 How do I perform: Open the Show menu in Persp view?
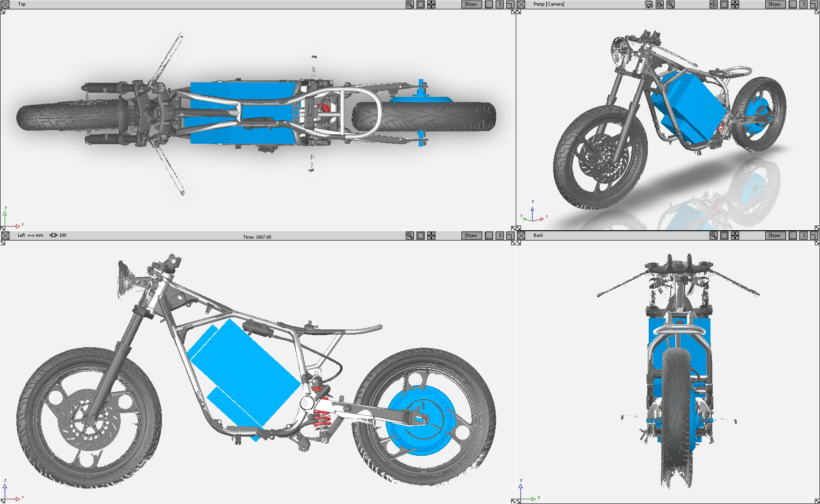point(774,4)
